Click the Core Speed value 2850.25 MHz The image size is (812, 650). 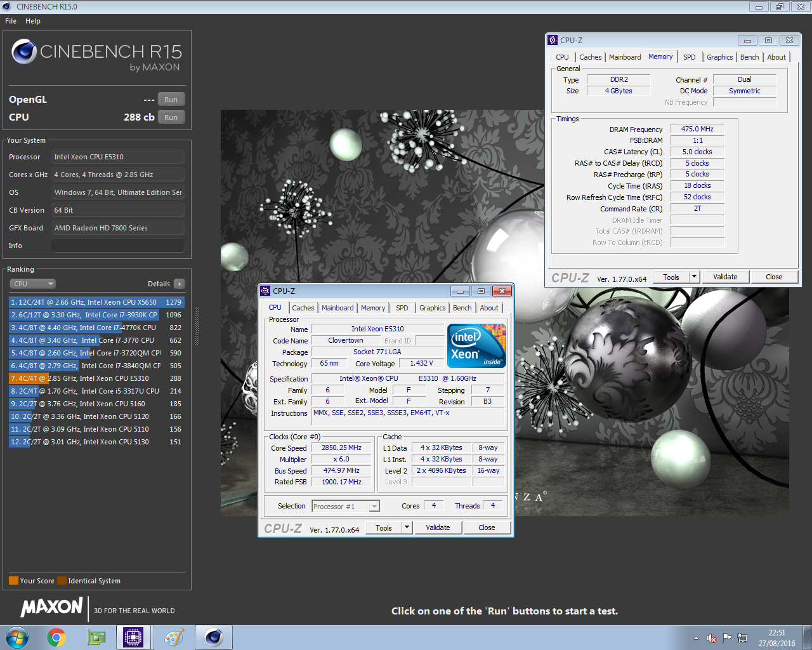[341, 448]
